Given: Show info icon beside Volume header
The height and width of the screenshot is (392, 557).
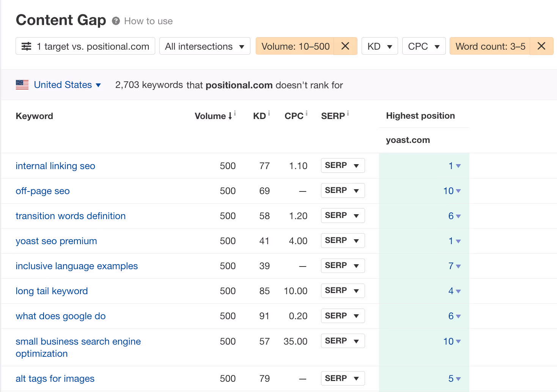Looking at the screenshot, I should click(235, 113).
